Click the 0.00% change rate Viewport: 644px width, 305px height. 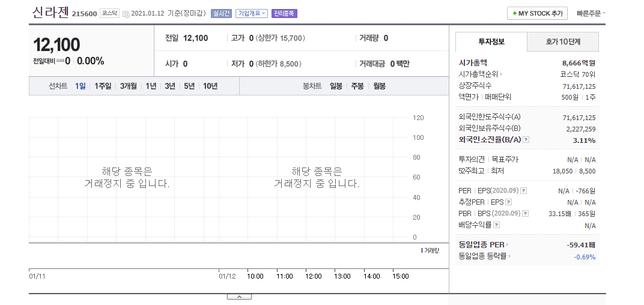click(x=90, y=61)
